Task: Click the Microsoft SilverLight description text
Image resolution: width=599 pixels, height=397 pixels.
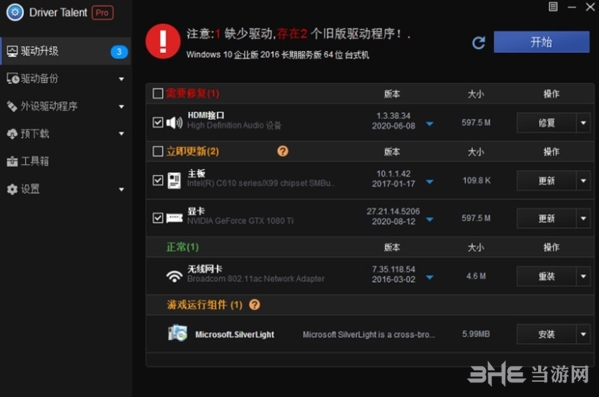Action: (369, 335)
